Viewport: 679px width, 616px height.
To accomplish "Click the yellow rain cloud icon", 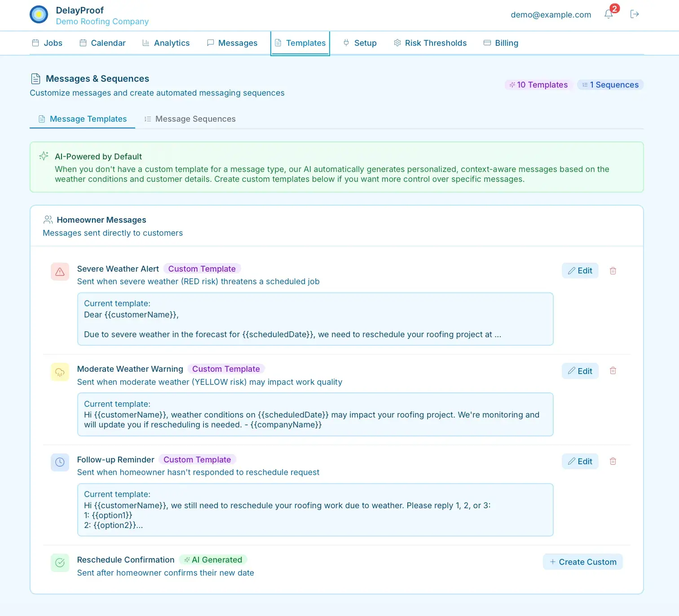I will point(60,372).
